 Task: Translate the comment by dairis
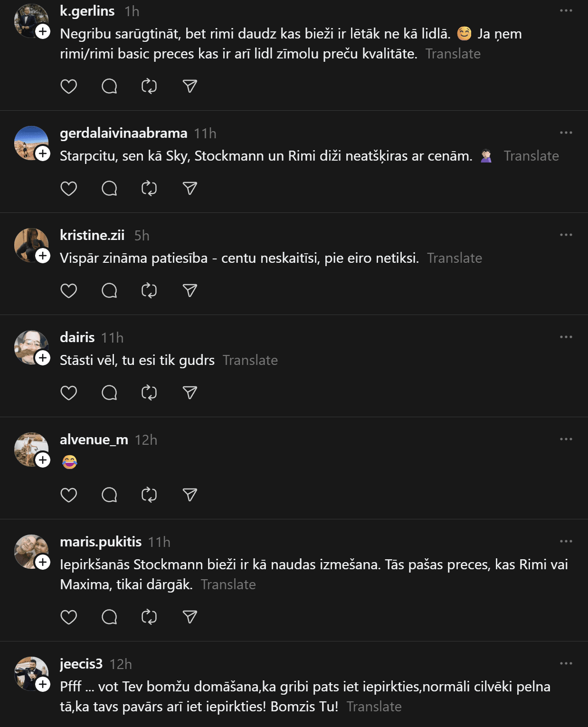250,360
